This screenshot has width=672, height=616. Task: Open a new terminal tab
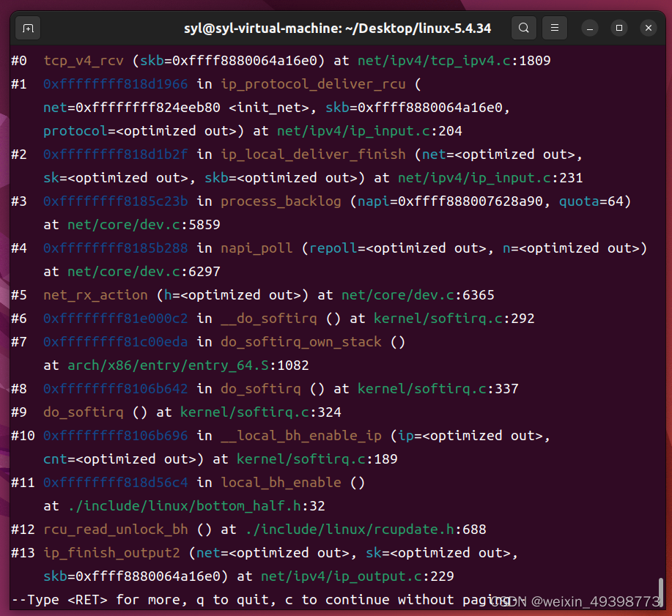[x=28, y=28]
